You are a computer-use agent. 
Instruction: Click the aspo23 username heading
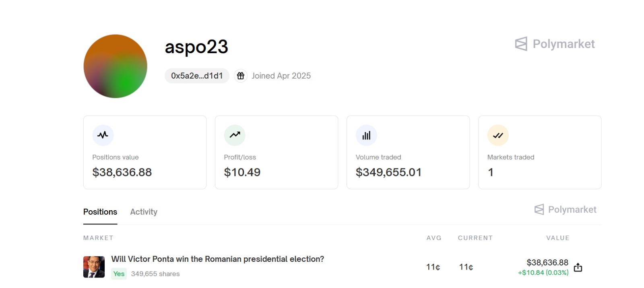point(196,47)
